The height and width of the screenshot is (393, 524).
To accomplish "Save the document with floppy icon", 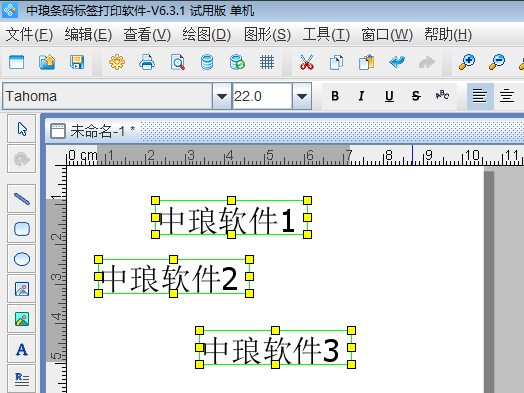I will coord(77,62).
